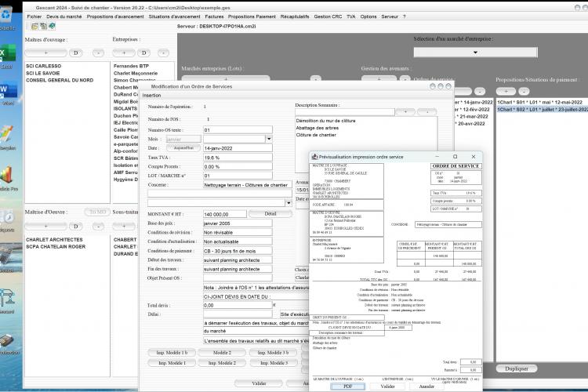
Task: Click into the Concerne field
Action: click(248, 184)
